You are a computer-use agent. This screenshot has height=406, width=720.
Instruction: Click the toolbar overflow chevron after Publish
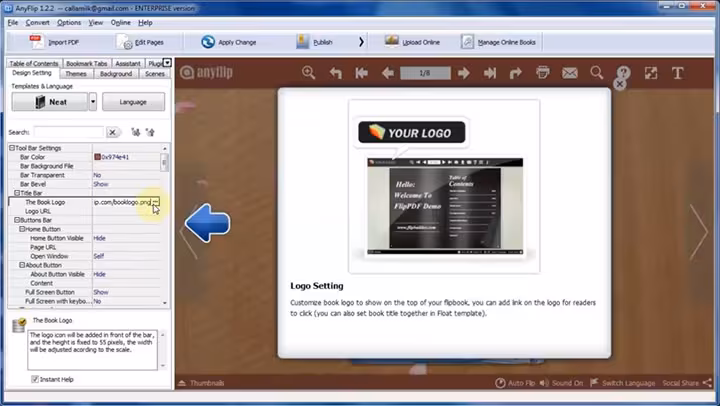(x=361, y=42)
